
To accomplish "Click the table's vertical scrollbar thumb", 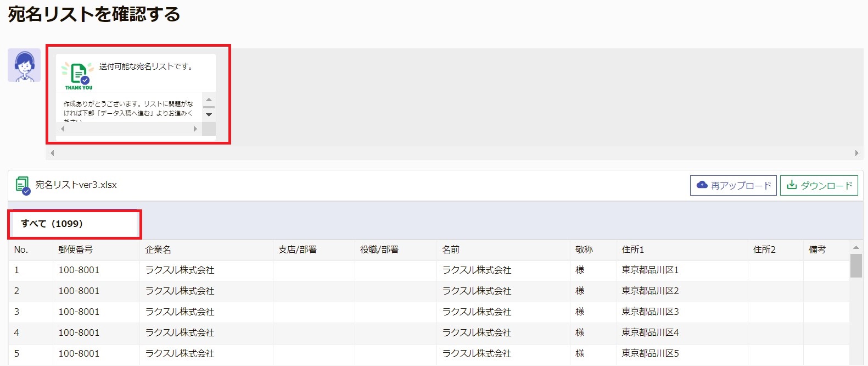I will point(856,265).
